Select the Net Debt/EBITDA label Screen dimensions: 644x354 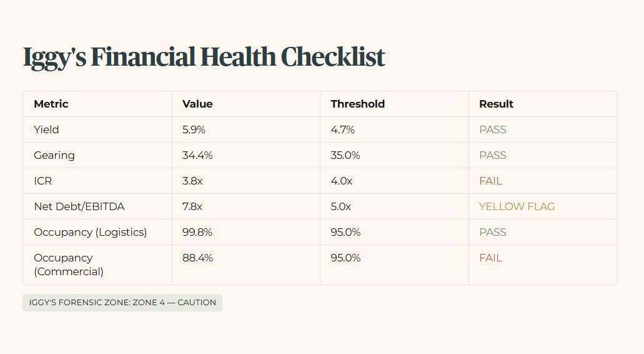(x=79, y=206)
